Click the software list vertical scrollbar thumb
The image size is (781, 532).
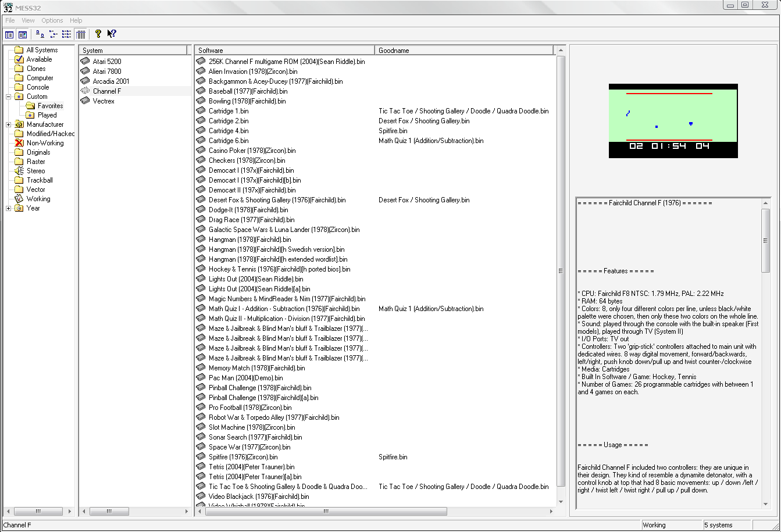(561, 271)
